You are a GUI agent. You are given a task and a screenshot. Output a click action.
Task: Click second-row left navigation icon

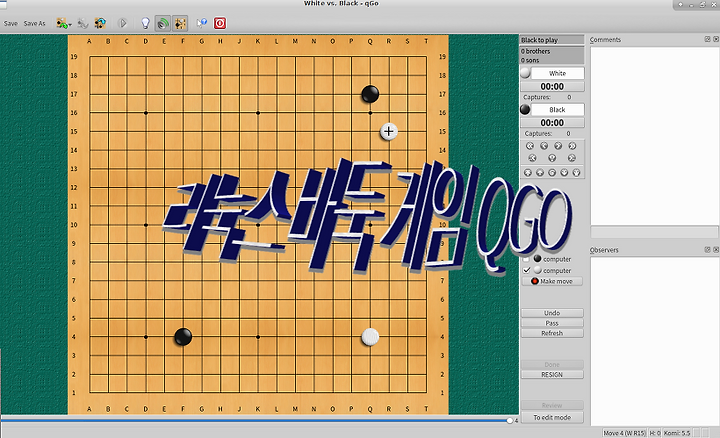click(x=532, y=158)
